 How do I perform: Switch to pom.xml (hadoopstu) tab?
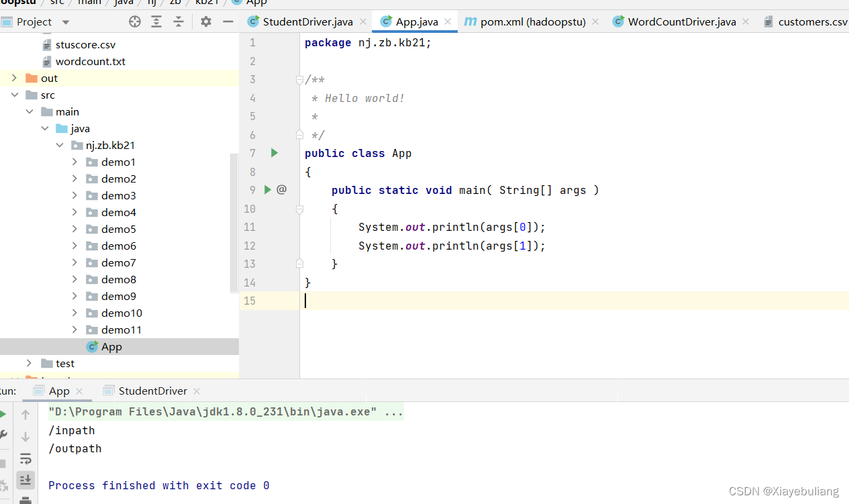[x=532, y=21]
